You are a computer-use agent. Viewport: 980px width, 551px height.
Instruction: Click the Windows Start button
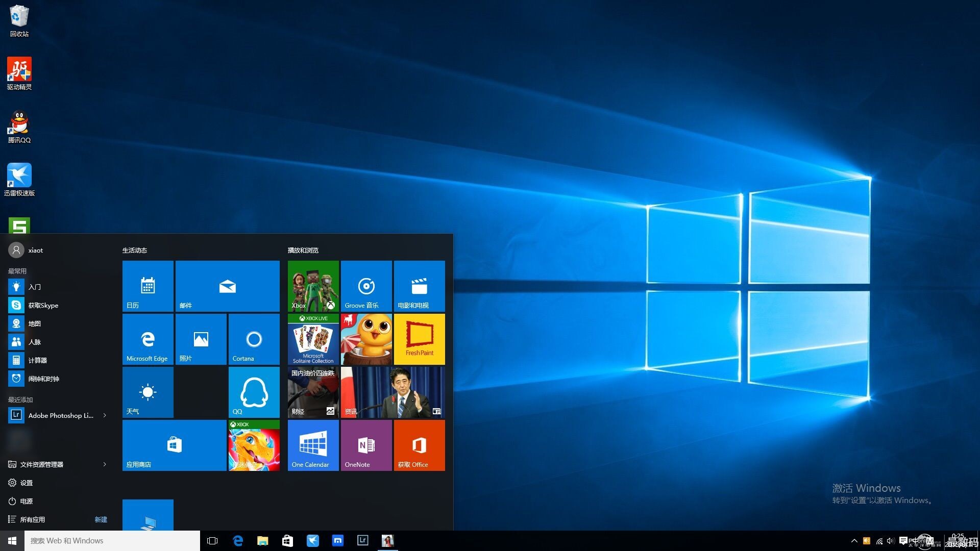tap(12, 541)
